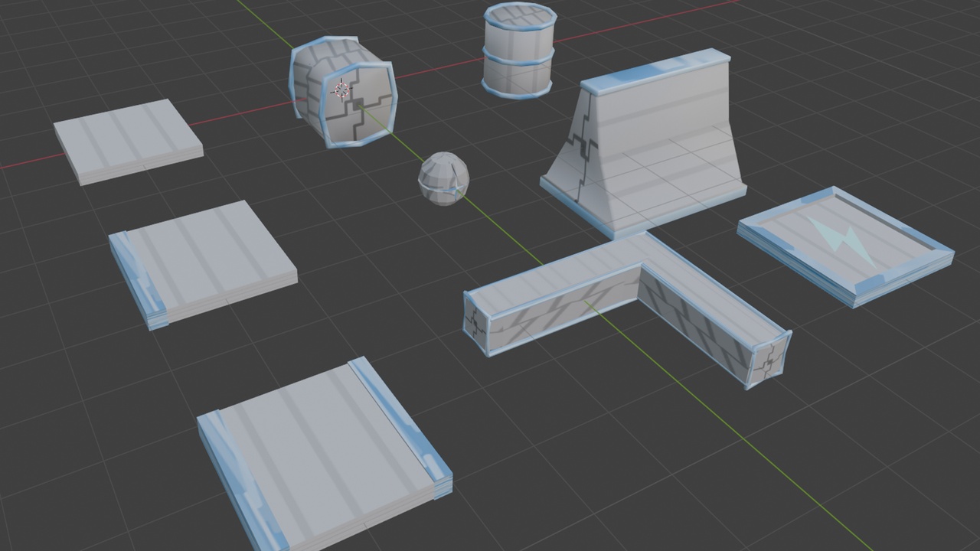The image size is (980, 551).
Task: Select the floor panel with one blue edge
Action: click(x=202, y=264)
